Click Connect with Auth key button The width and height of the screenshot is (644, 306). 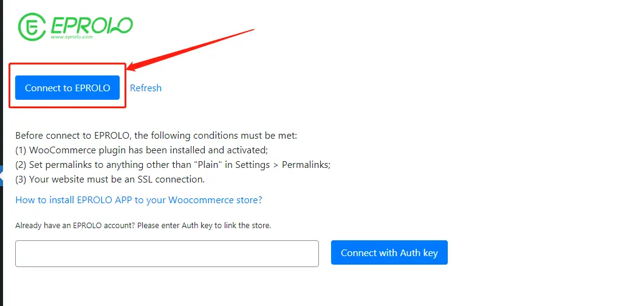(x=389, y=252)
